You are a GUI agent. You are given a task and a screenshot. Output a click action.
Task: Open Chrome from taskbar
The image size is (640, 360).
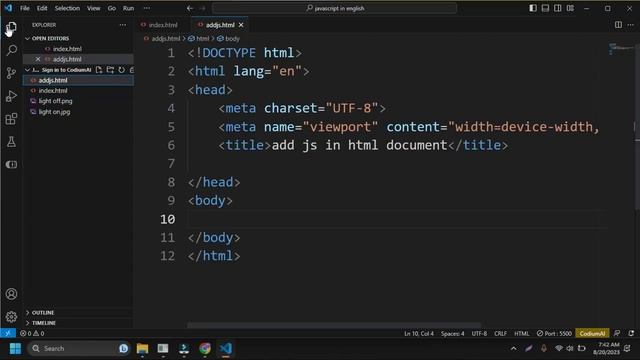click(x=205, y=348)
